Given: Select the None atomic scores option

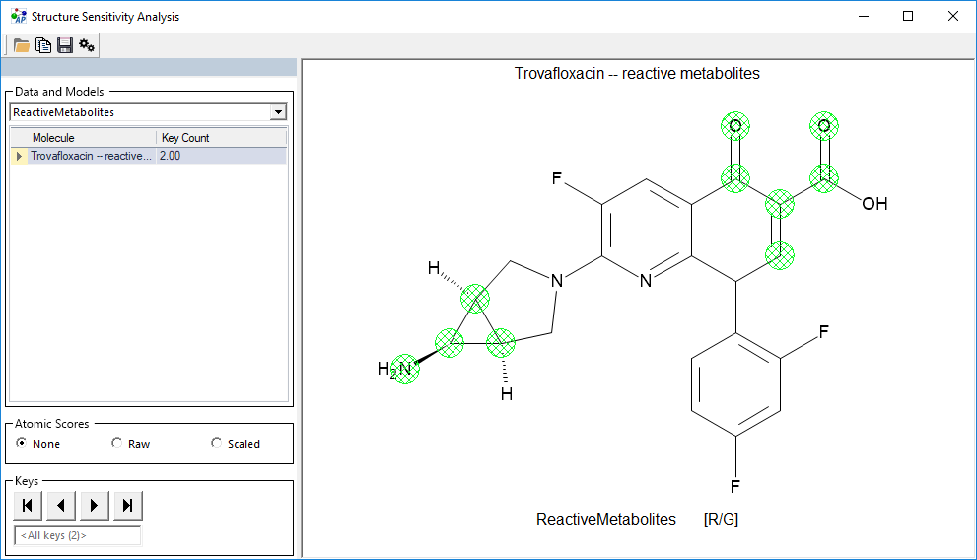Looking at the screenshot, I should click(x=21, y=443).
